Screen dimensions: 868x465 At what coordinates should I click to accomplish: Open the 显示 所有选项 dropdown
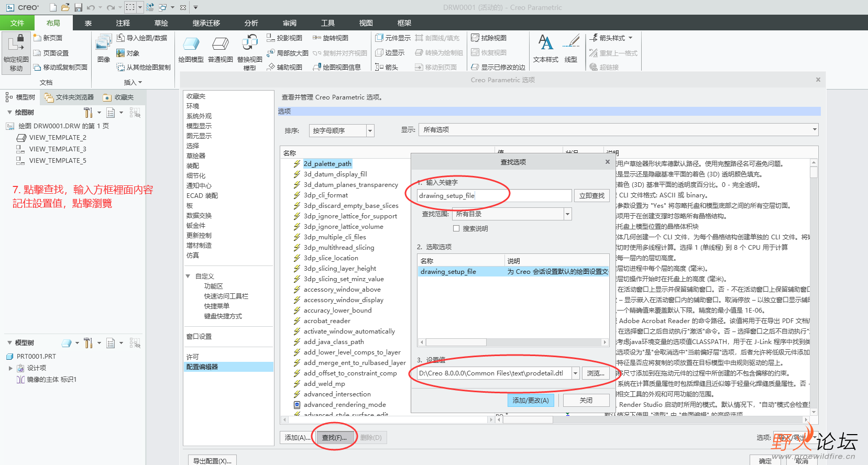[815, 129]
